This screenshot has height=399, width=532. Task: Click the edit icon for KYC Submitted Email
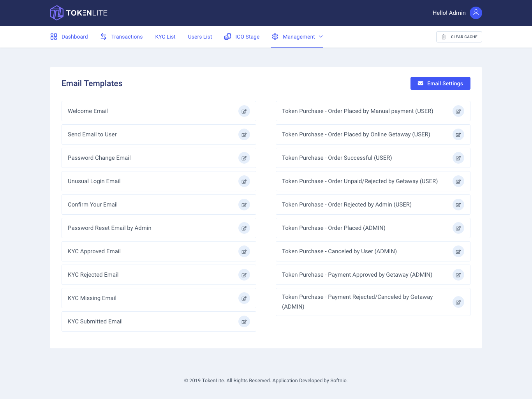click(x=244, y=321)
